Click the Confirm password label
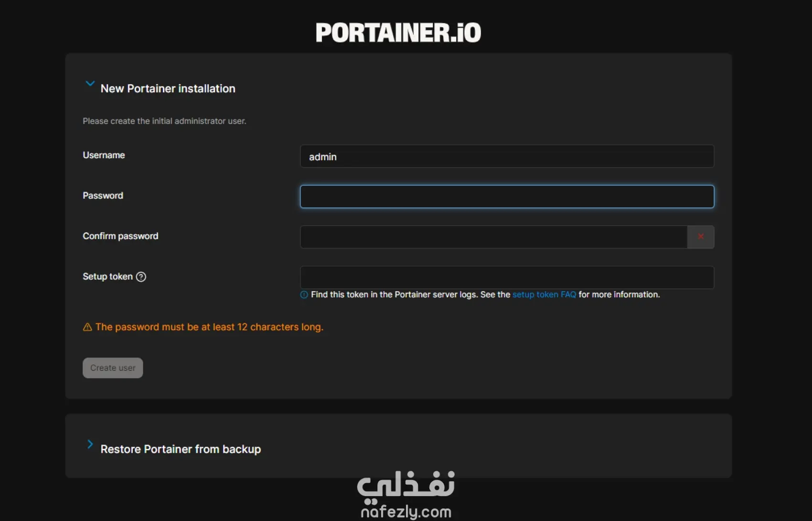Viewport: 812px width, 521px height. pyautogui.click(x=120, y=236)
